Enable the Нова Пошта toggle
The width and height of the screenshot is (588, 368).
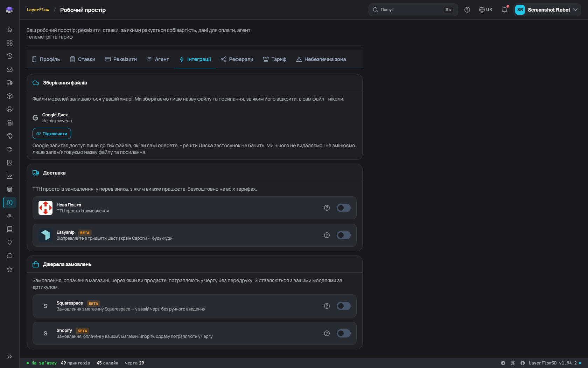[x=344, y=208]
